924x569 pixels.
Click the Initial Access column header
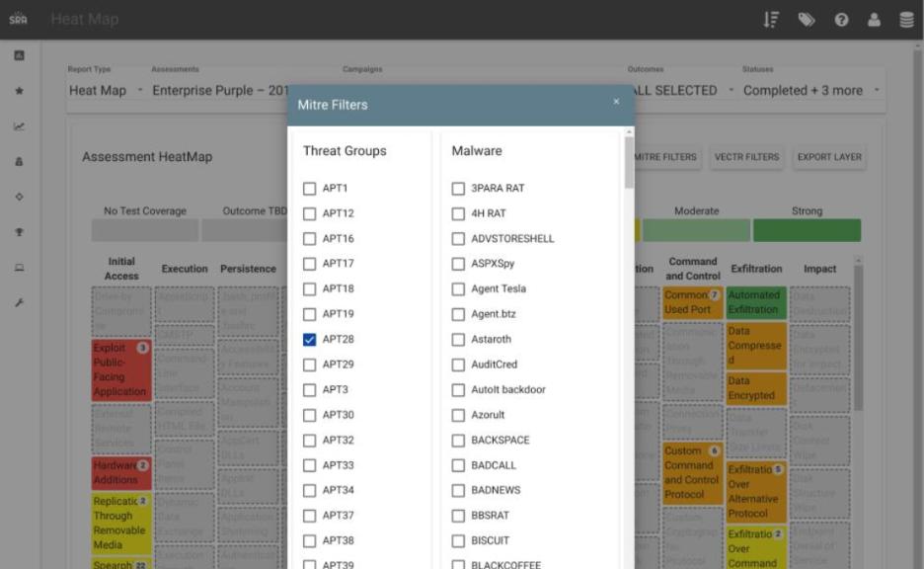121,269
